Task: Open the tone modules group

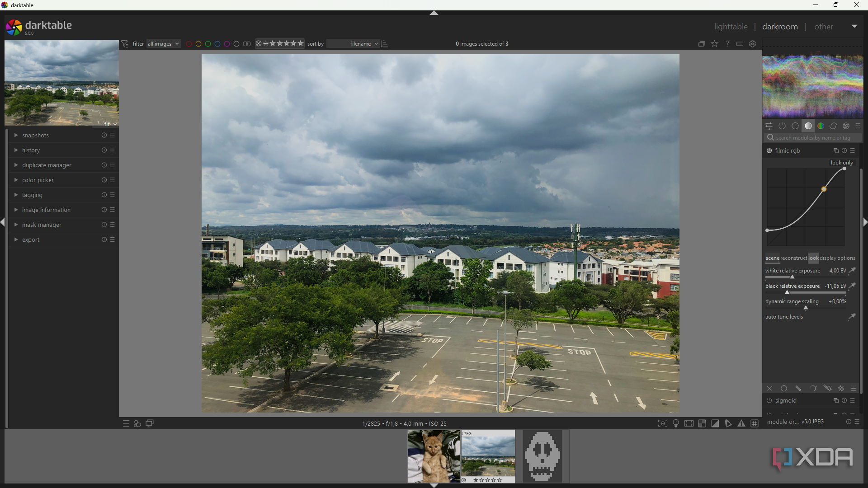Action: (808, 126)
